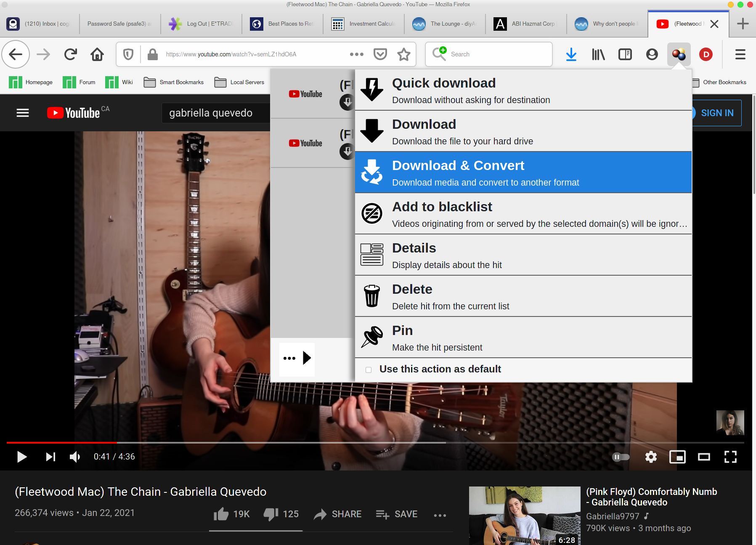The width and height of the screenshot is (756, 545).
Task: Click YouTube search field with gabriella quevedo
Action: (215, 113)
